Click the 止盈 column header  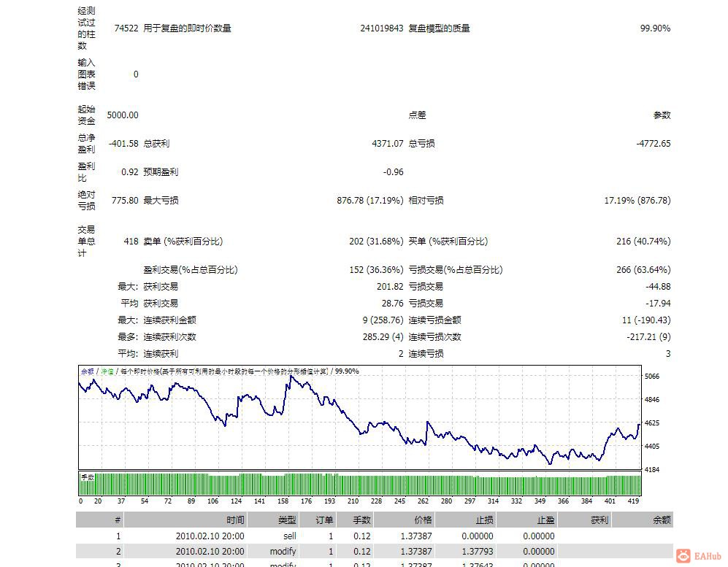tap(545, 520)
